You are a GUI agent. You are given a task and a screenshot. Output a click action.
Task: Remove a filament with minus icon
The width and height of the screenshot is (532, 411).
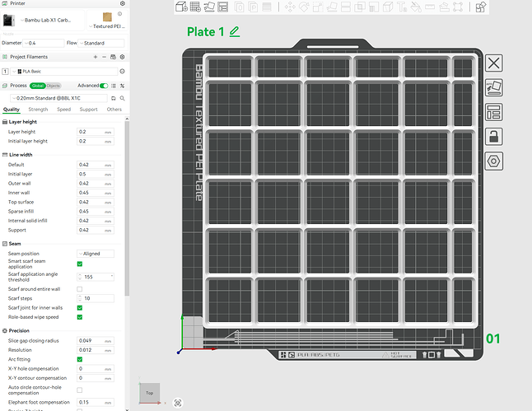104,57
